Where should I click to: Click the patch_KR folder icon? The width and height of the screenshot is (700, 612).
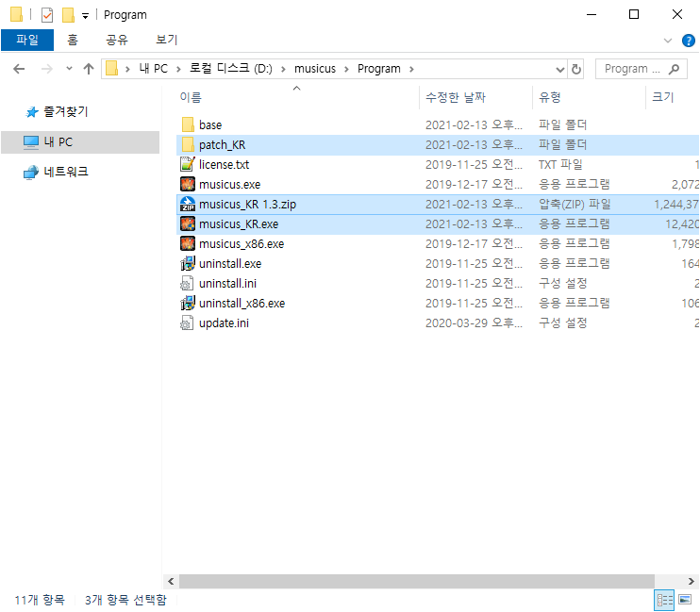188,144
